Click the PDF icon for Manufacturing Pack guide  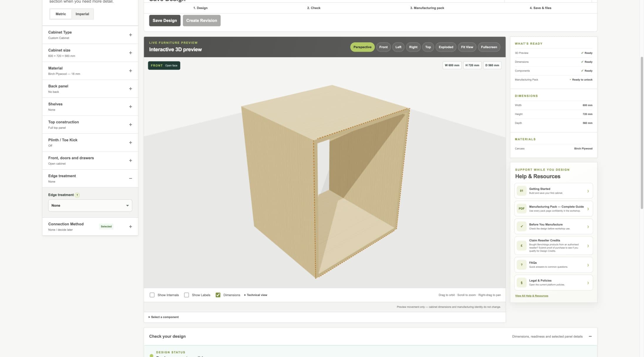tap(521, 209)
